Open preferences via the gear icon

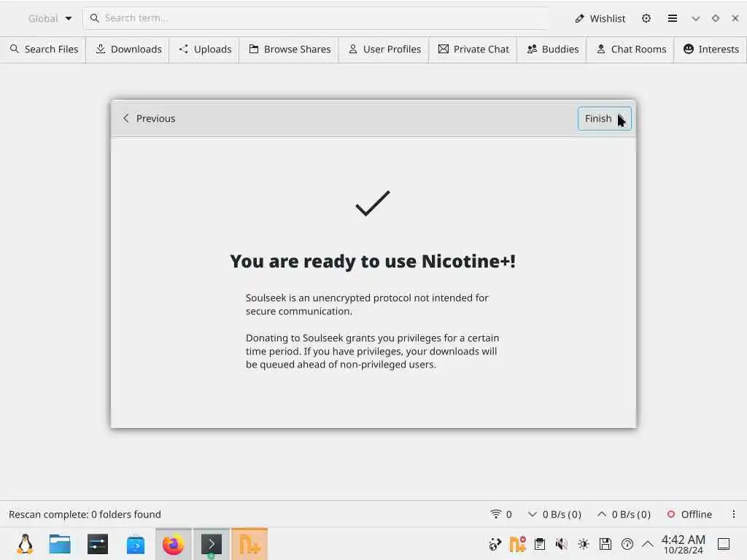point(646,18)
